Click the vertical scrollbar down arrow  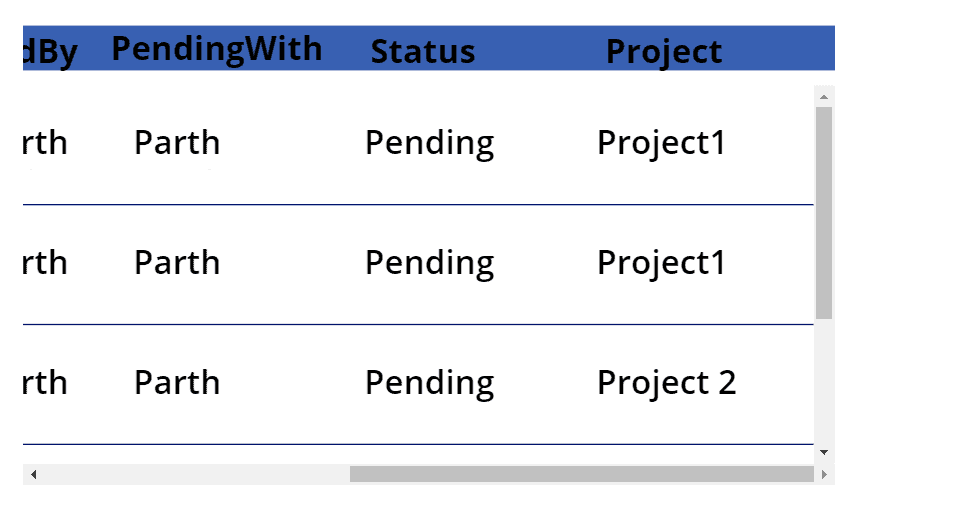824,452
